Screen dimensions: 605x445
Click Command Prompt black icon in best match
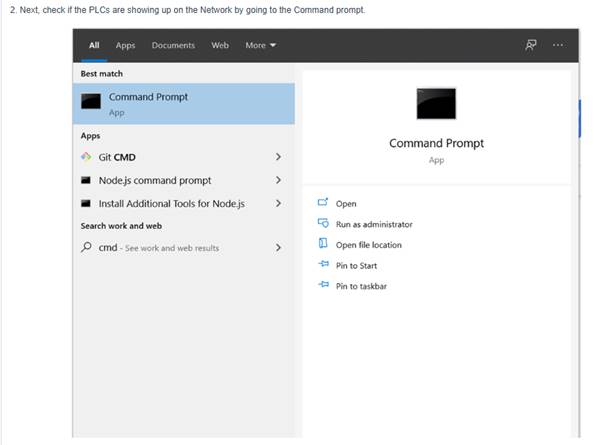coord(91,101)
